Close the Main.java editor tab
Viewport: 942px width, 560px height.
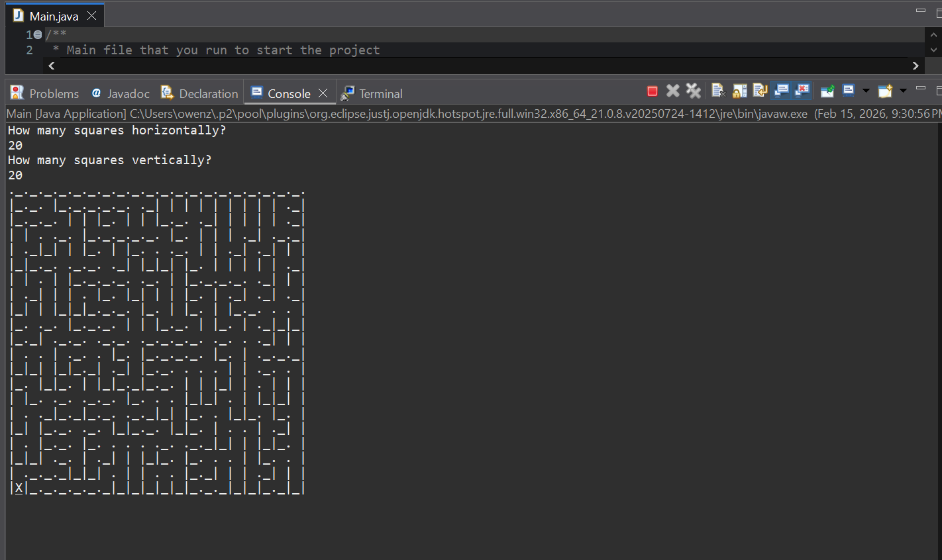[x=92, y=16]
